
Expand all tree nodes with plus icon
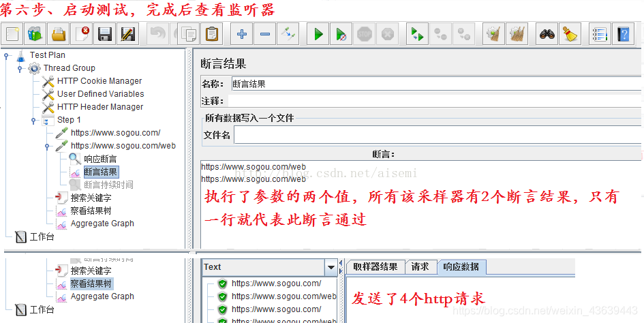tap(241, 34)
